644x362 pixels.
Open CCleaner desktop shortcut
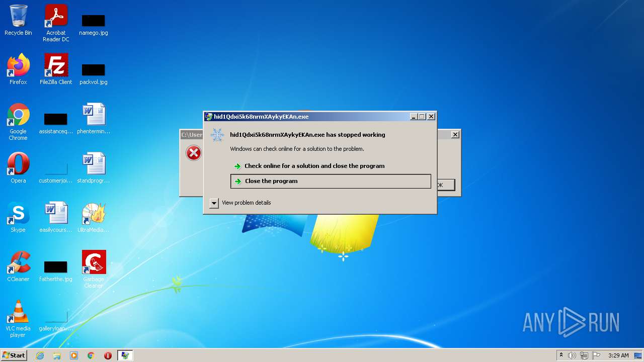18,266
